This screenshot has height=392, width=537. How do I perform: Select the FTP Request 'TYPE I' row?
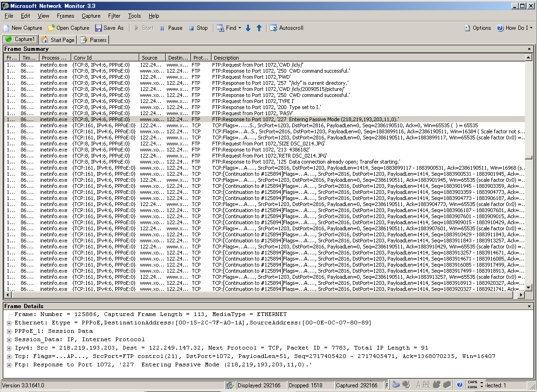pyautogui.click(x=264, y=101)
